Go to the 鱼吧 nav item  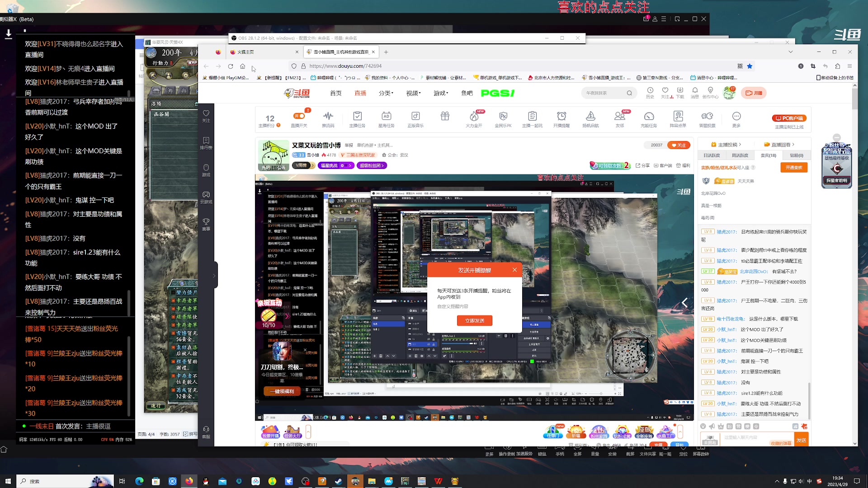pyautogui.click(x=467, y=93)
